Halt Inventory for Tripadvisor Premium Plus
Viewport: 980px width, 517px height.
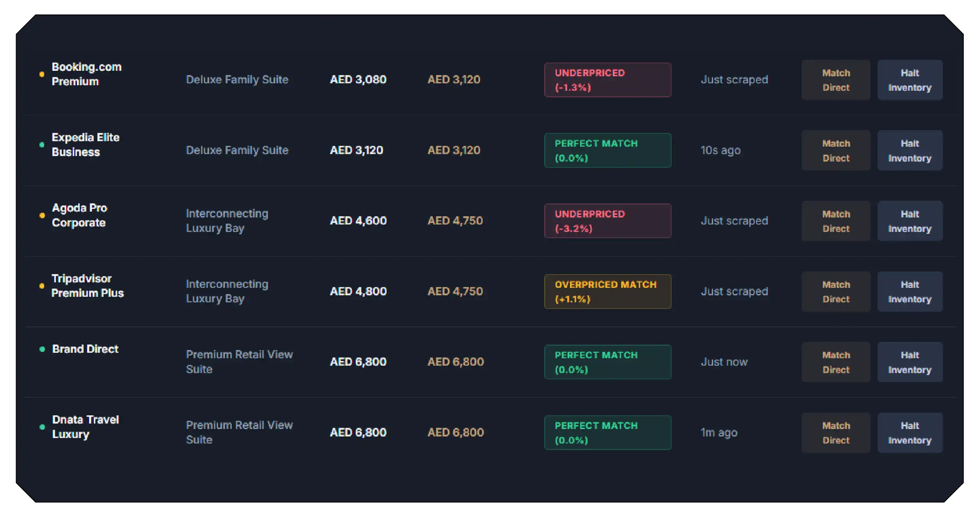pos(910,292)
